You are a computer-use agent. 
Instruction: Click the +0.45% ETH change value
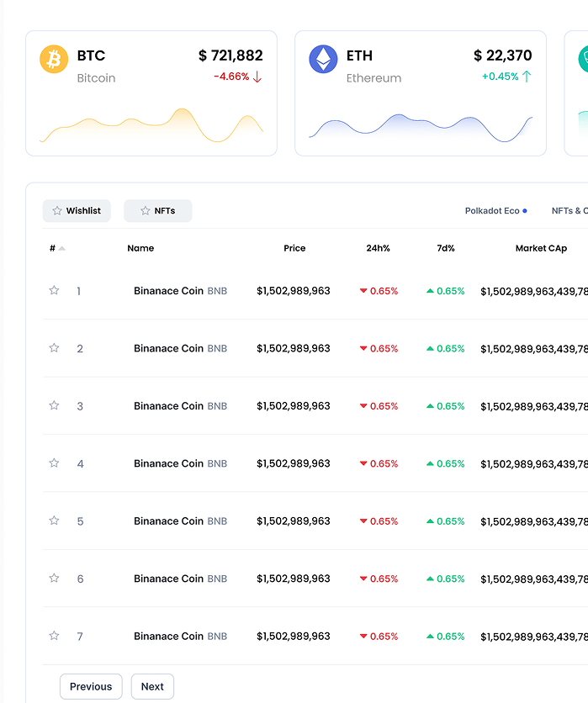pos(500,77)
